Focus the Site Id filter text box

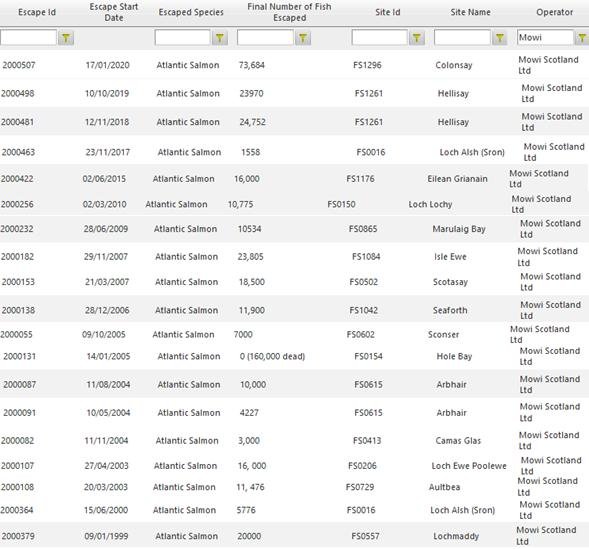pyautogui.click(x=380, y=38)
